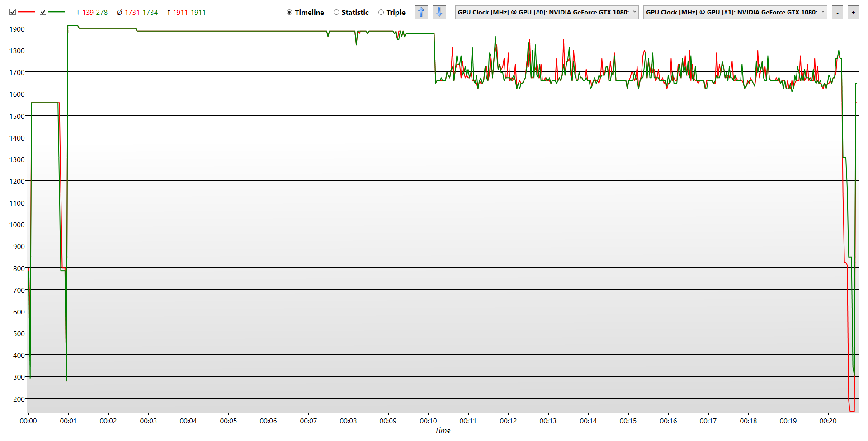
Task: Click the 00:10 mark on time axis
Action: 428,421
